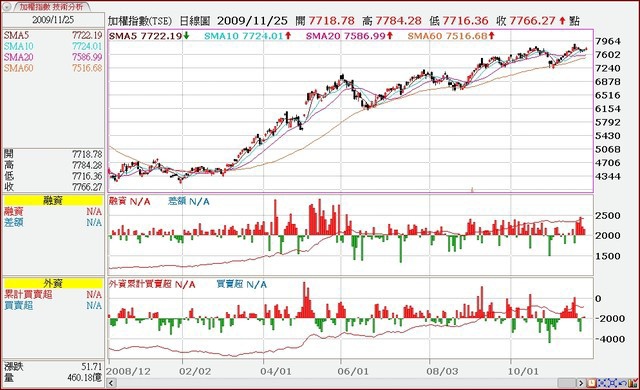Click the SMA60 row in the left panel

[x=53, y=68]
